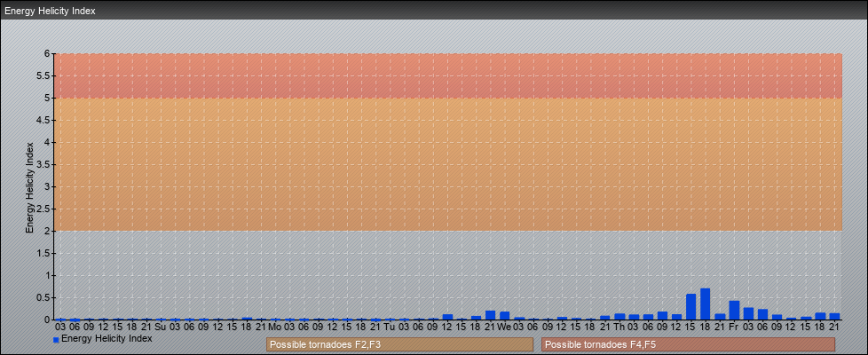Click the y-axis value 2
The image size is (868, 355).
tap(48, 231)
